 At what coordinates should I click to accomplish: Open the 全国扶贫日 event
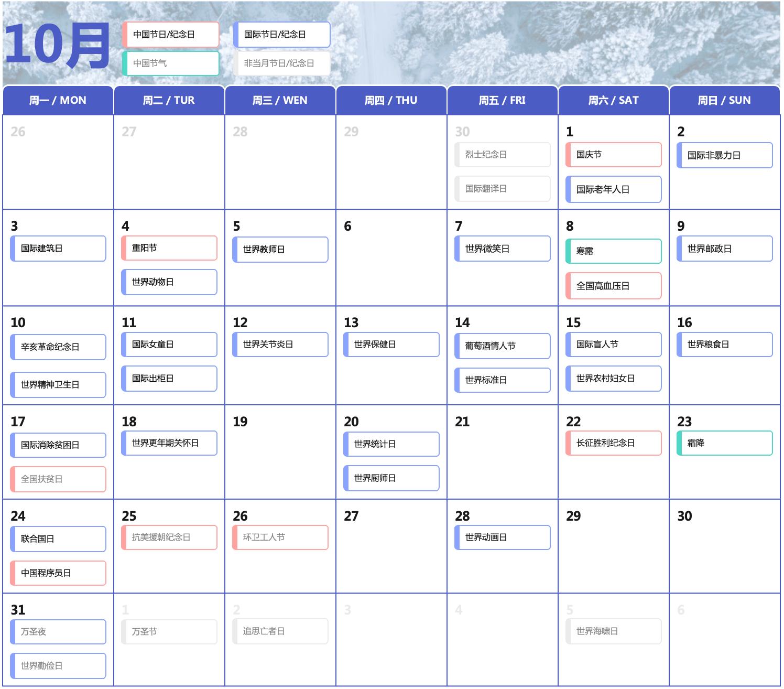click(x=58, y=479)
